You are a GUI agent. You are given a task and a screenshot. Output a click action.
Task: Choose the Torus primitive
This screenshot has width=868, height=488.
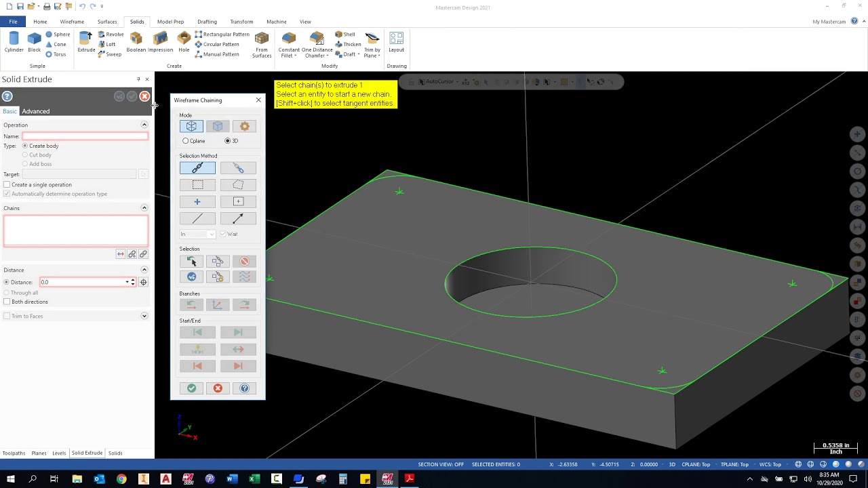tap(56, 54)
